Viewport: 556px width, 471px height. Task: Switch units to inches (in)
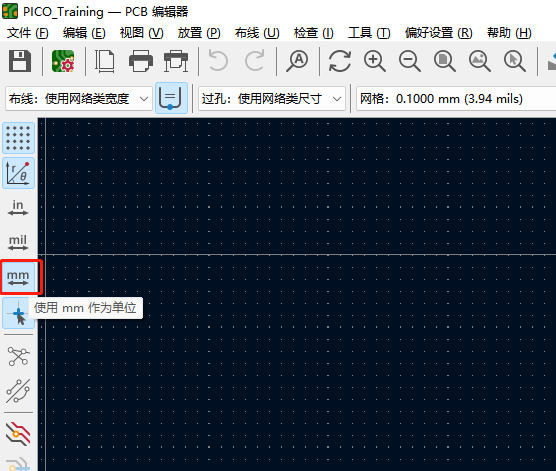(x=18, y=208)
